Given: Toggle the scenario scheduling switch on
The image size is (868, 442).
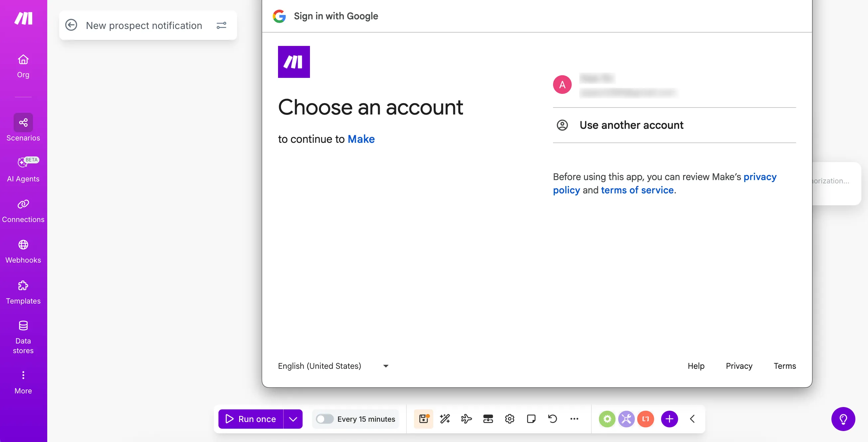Looking at the screenshot, I should click(325, 419).
